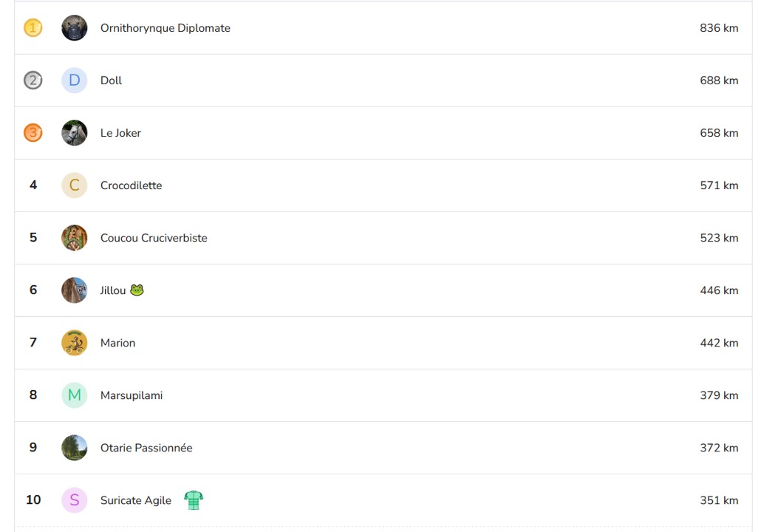Click the Marsupilami name
This screenshot has height=532, width=761.
coord(131,395)
